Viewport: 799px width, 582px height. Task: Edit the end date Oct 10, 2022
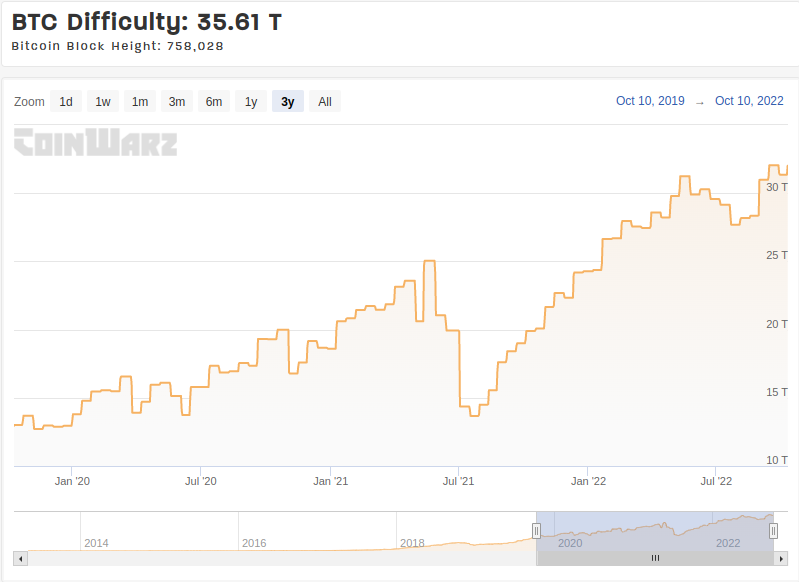click(749, 101)
